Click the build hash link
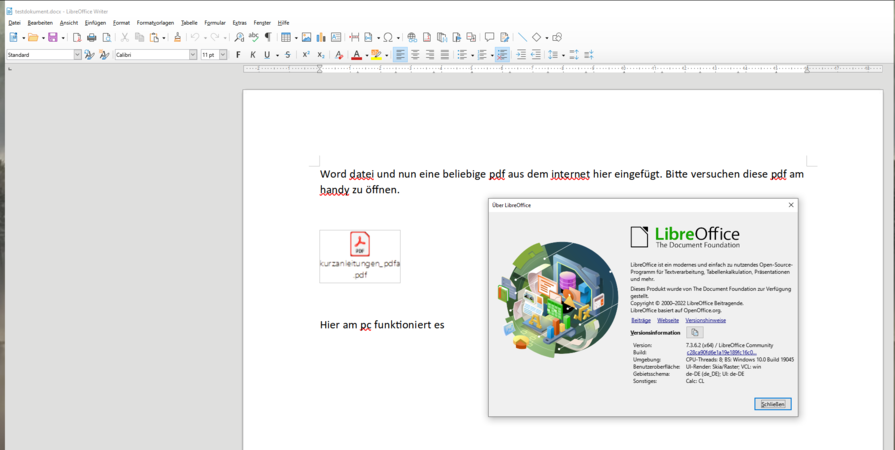This screenshot has height=450, width=895. point(721,353)
